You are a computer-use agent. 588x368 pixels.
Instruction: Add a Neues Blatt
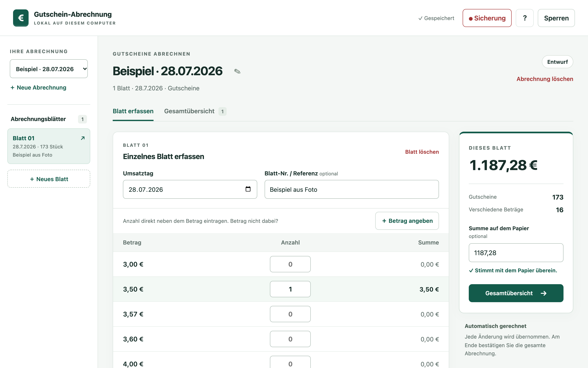click(x=49, y=179)
